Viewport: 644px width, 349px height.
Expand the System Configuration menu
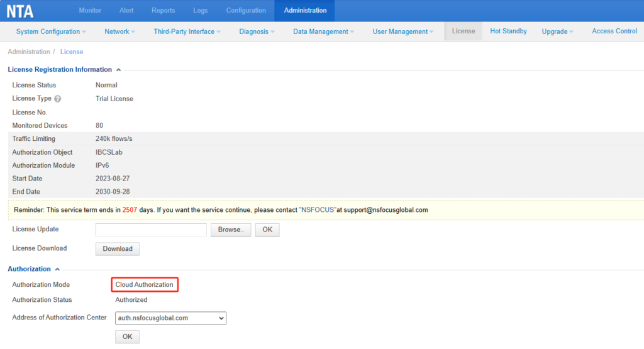51,31
